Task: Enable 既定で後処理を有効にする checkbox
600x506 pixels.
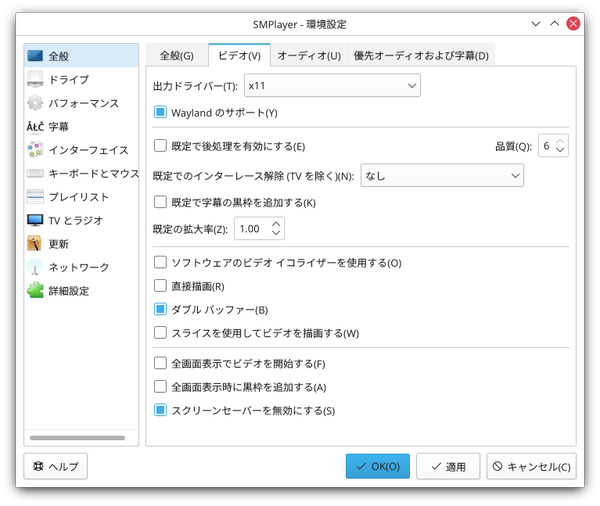Action: point(160,145)
